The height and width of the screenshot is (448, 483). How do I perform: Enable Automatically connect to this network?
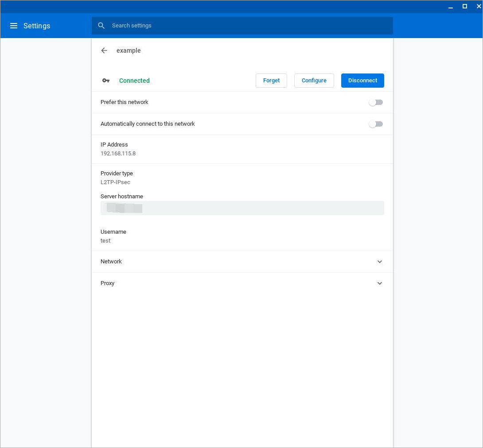(376, 124)
